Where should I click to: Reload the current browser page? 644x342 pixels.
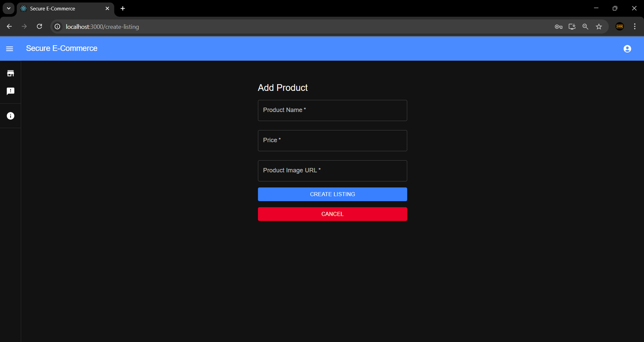click(39, 27)
